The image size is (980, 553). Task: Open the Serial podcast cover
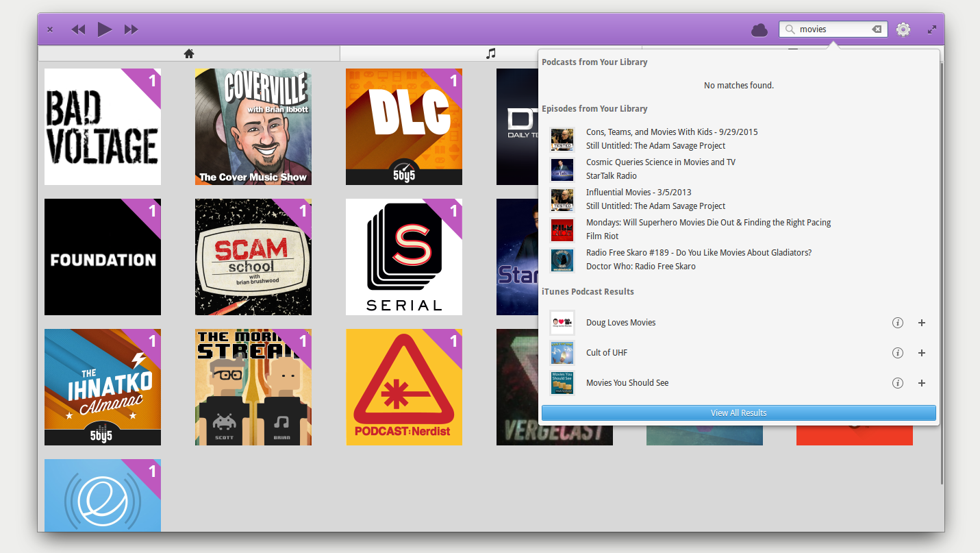404,257
